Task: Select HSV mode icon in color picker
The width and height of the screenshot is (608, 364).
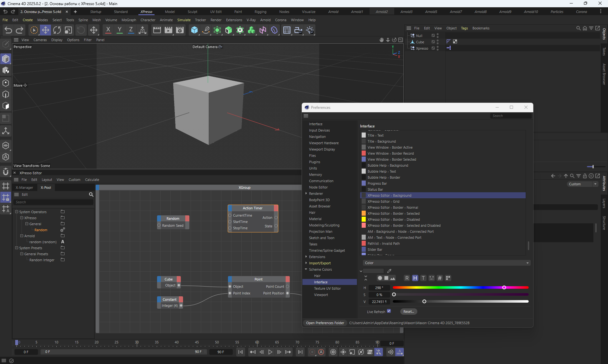Action: (x=415, y=278)
